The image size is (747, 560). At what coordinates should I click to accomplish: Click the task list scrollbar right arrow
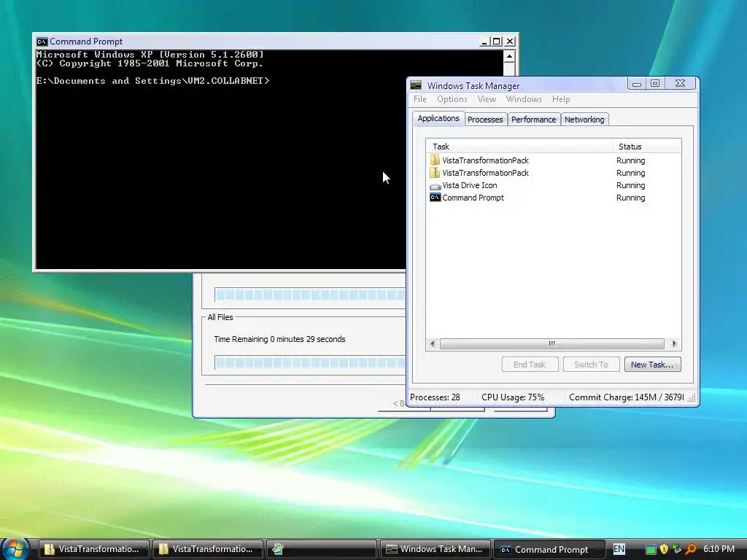coord(673,343)
